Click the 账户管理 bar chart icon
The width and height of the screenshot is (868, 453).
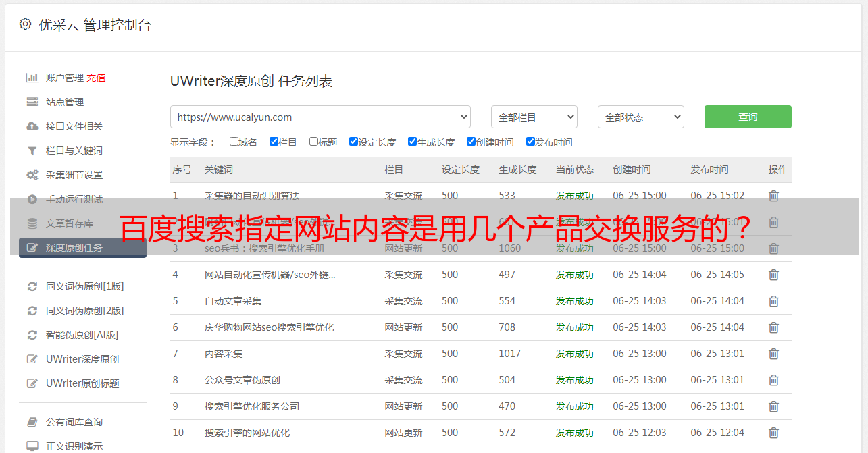click(32, 78)
